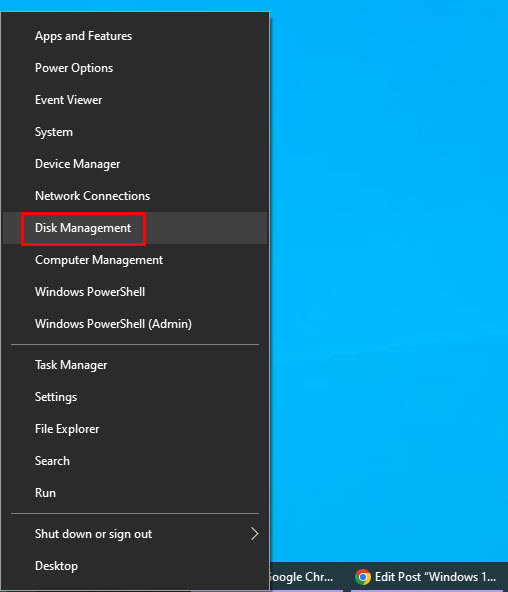Open Task Manager
Screen dimensions: 508x592
tap(135, 365)
